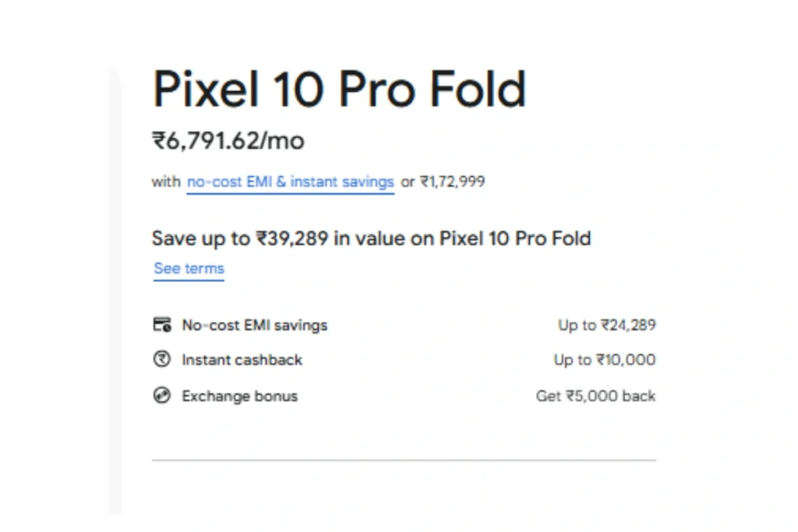
Task: Click the ₹1,72,999 full price text
Action: click(452, 182)
